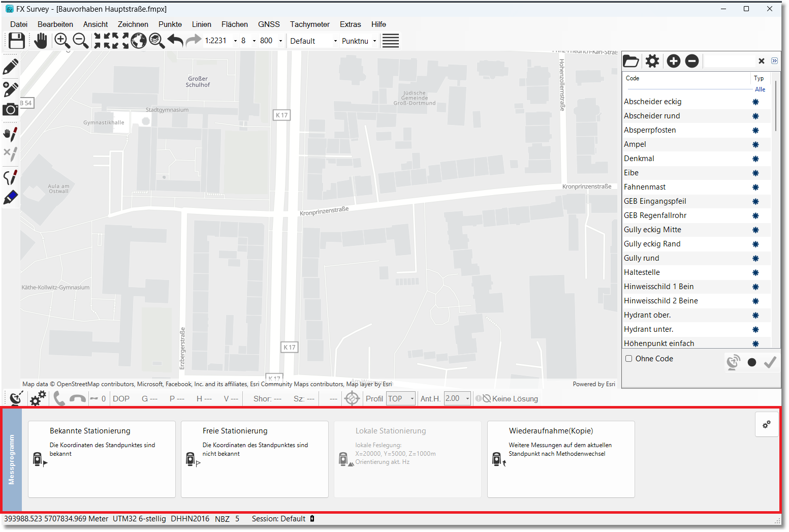The height and width of the screenshot is (532, 789).
Task: Open the Profil TOP dropdown
Action: (x=401, y=399)
